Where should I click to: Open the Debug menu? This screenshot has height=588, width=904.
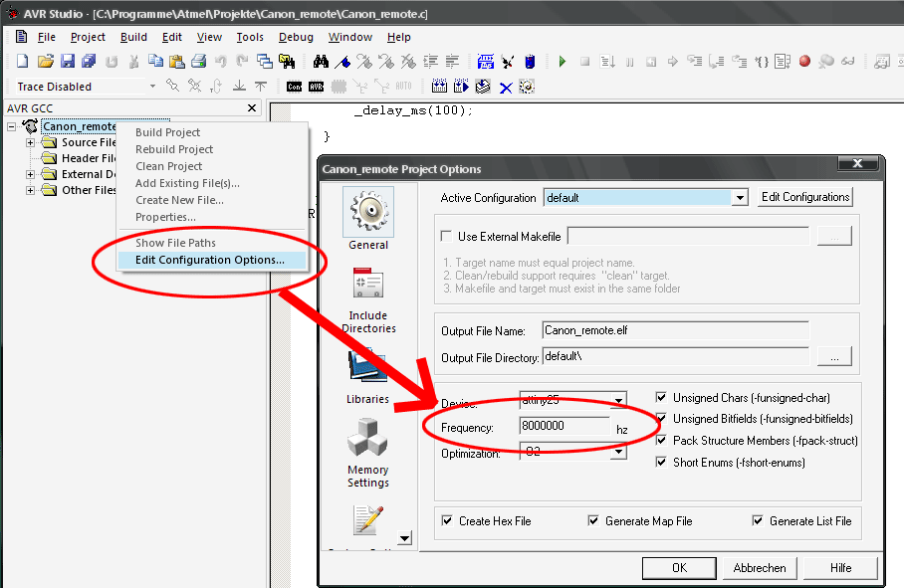tap(296, 37)
